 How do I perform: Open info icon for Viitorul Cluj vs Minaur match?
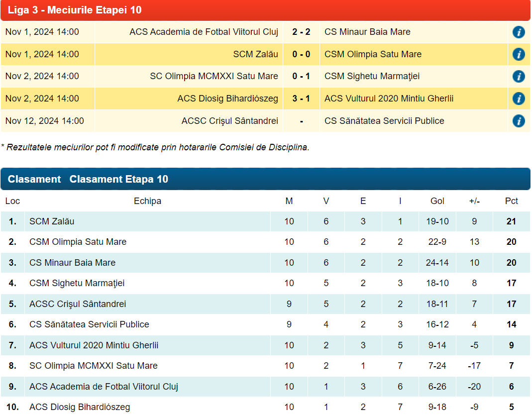click(x=519, y=32)
